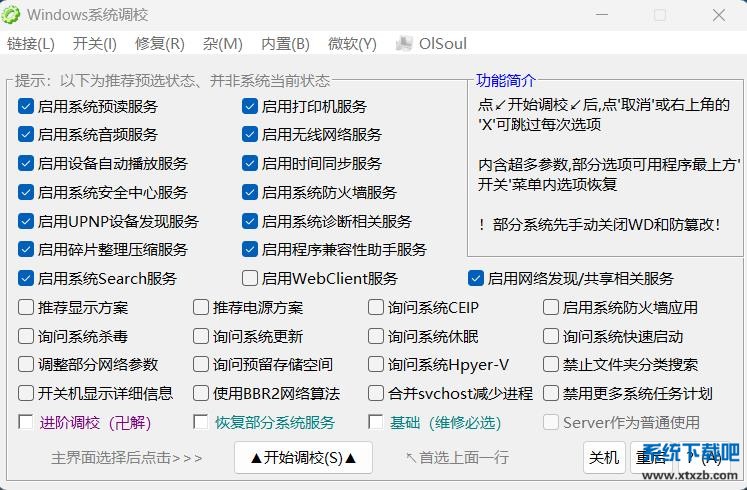The height and width of the screenshot is (490, 747).
Task: Uncheck 启用设备自动播放服务 checkbox
Action: [26, 163]
